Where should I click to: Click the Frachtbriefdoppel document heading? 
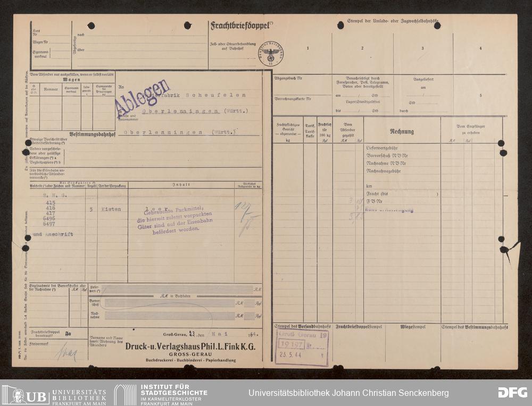241,26
